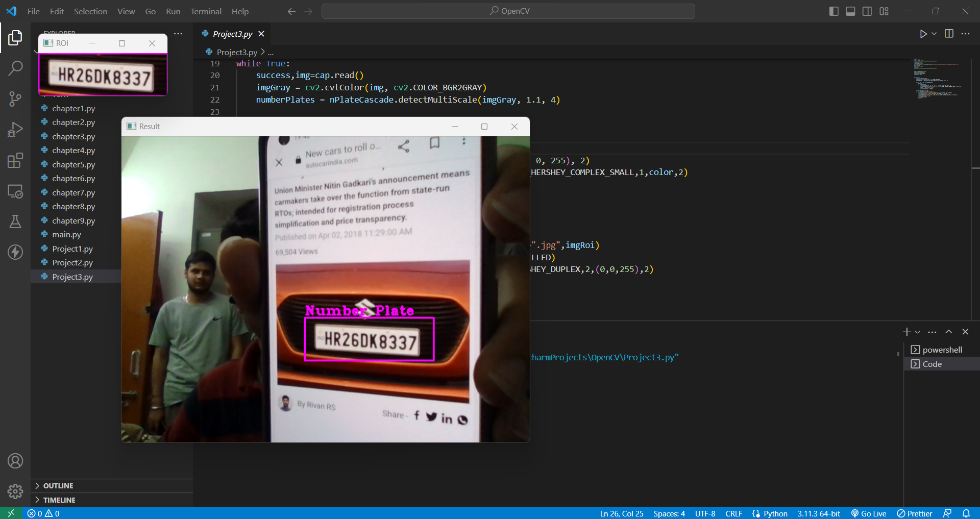Maximize the Result window
980x519 pixels.
(x=484, y=127)
